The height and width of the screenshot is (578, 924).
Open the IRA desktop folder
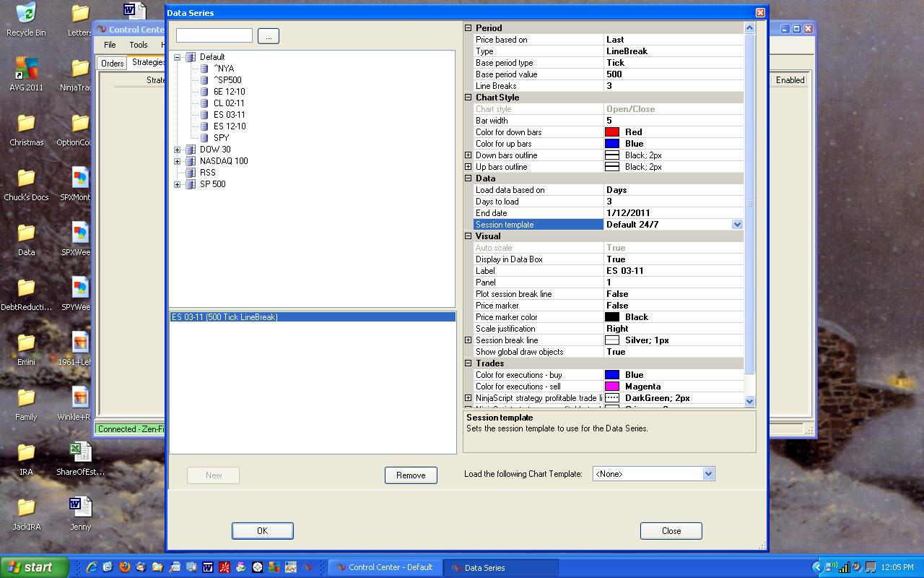coord(26,459)
